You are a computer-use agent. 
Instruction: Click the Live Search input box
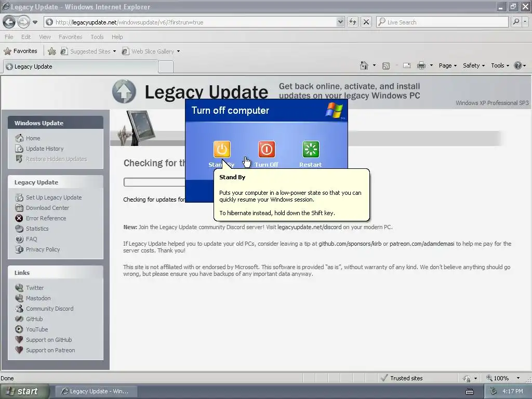click(x=443, y=22)
